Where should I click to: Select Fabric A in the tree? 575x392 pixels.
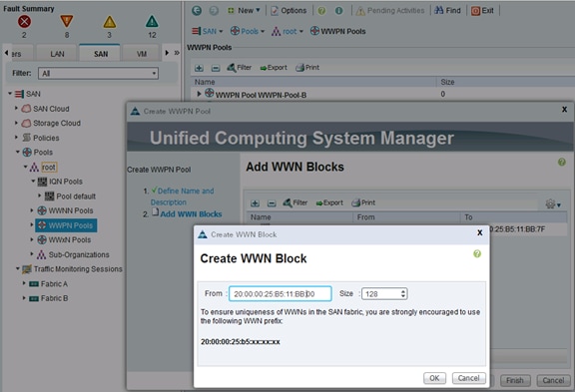coord(54,284)
